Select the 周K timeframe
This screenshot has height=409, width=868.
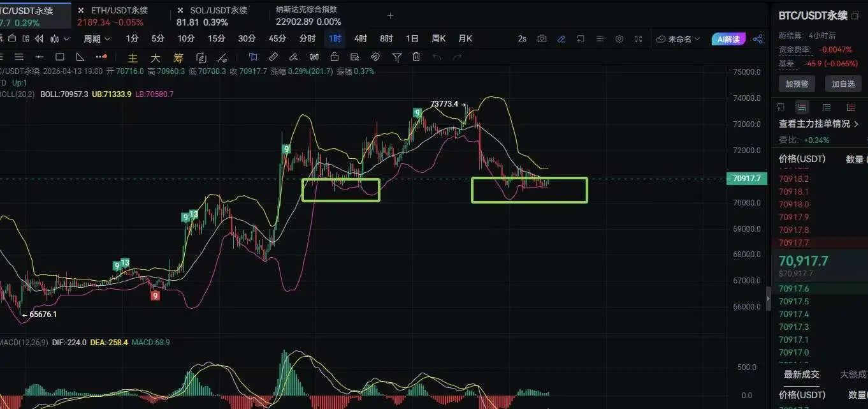click(438, 39)
